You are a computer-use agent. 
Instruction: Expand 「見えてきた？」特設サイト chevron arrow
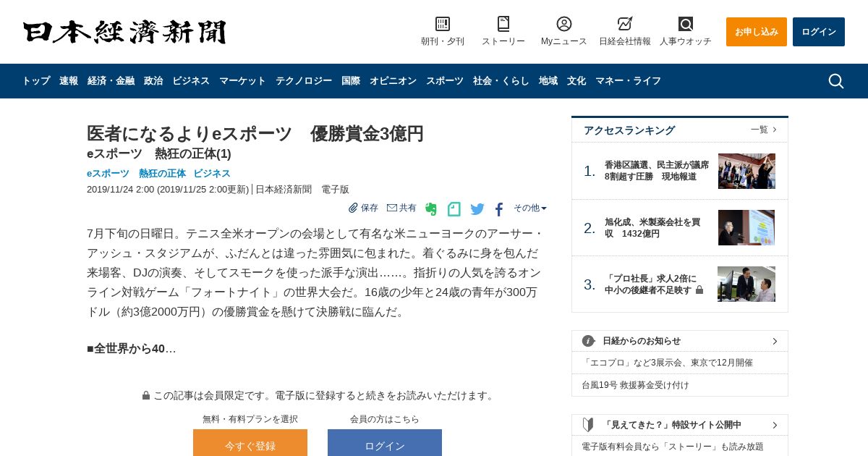point(775,425)
